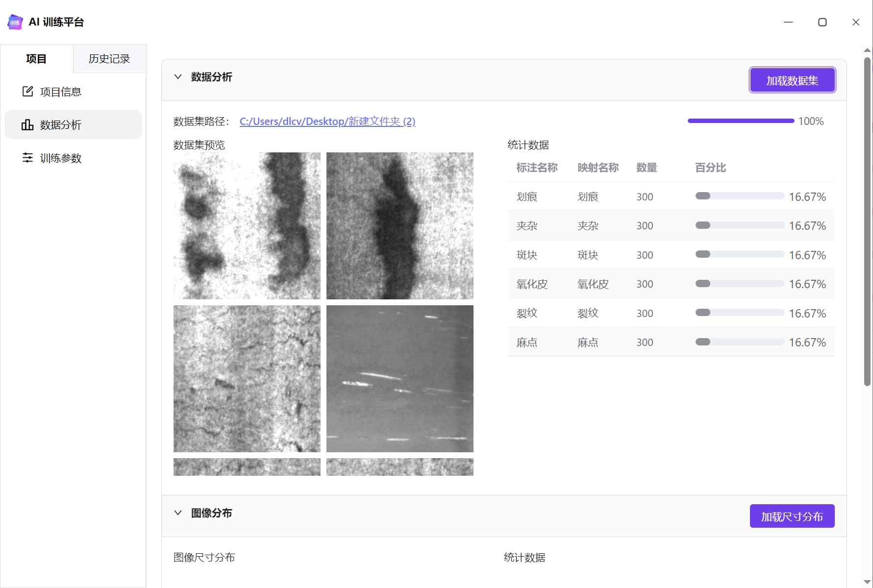Click the 划痕 percentage bar
The width and height of the screenshot is (873, 588).
(x=740, y=196)
